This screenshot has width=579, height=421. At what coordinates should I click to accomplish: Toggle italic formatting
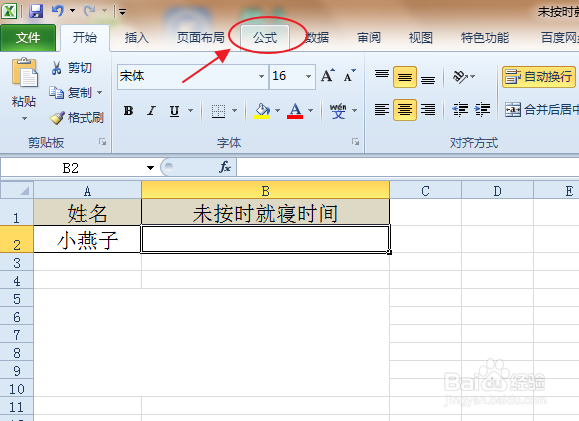[x=151, y=110]
